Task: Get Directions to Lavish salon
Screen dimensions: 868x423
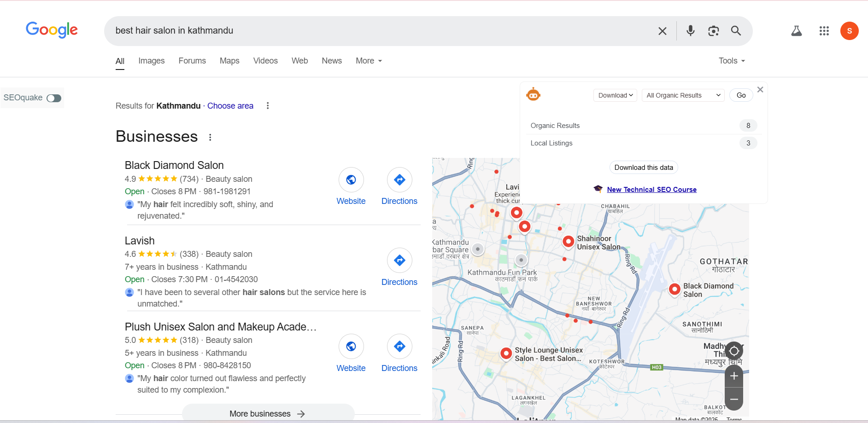Action: tap(399, 261)
